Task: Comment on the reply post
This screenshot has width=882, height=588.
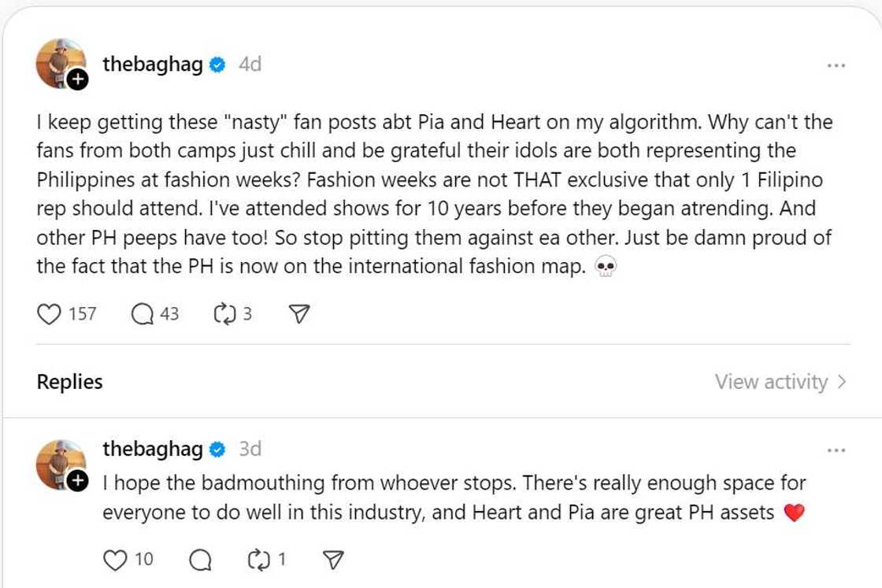Action: (x=201, y=560)
